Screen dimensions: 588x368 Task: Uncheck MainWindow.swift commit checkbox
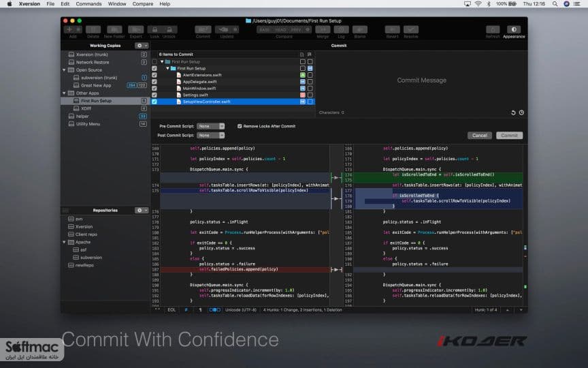pos(154,88)
